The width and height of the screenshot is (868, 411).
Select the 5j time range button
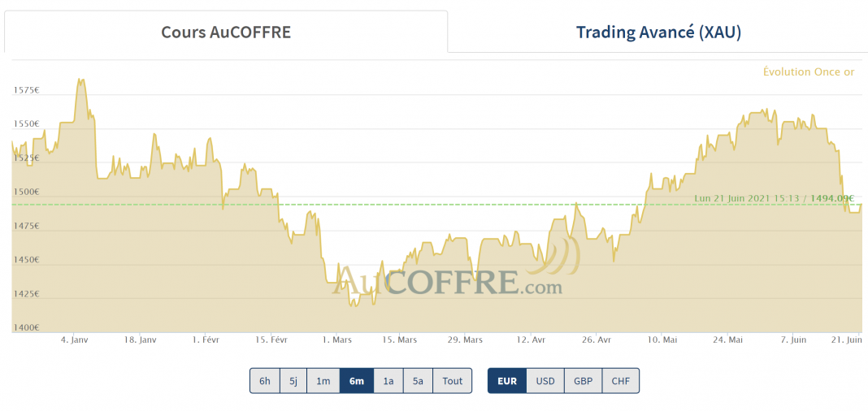pos(293,381)
